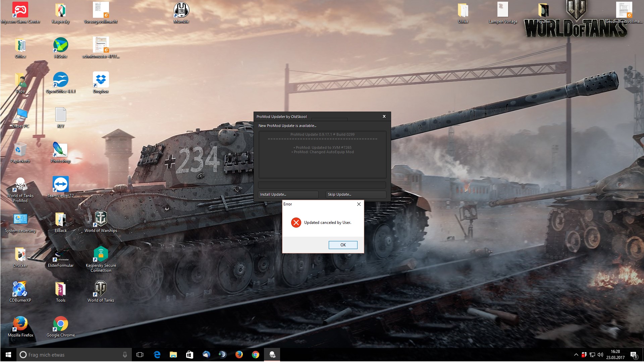Screen dimensions: 644x362
Task: Open the Action Center notifications icon
Action: pyautogui.click(x=634, y=355)
